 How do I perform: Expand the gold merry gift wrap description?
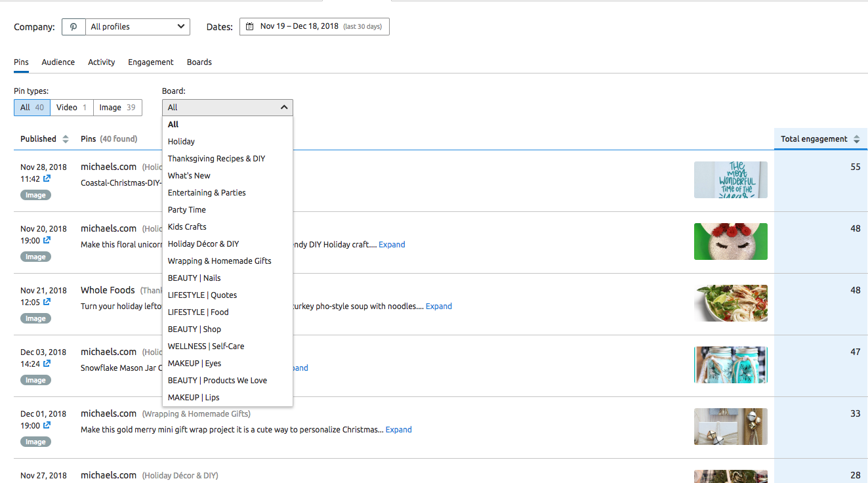pos(399,430)
